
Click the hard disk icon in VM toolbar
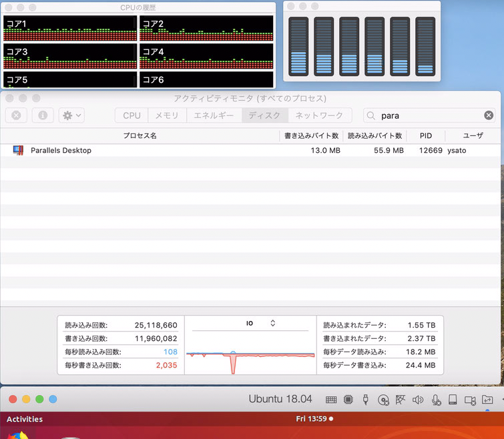click(x=453, y=400)
